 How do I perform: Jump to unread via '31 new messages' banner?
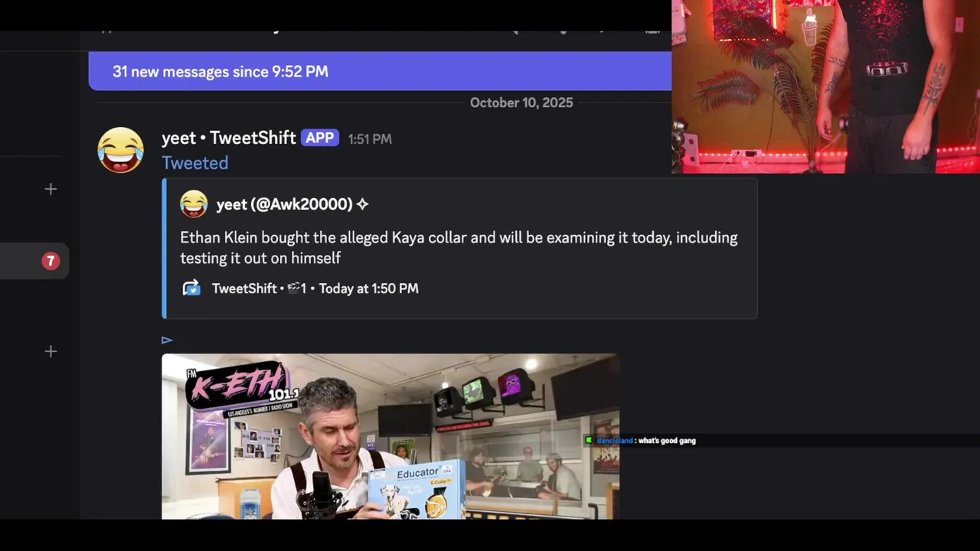click(380, 71)
